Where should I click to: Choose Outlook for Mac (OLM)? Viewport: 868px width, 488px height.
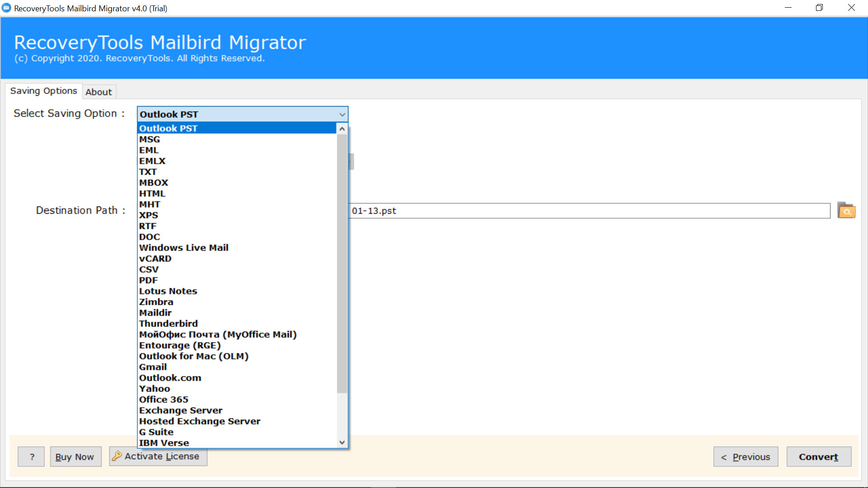[x=237, y=356]
